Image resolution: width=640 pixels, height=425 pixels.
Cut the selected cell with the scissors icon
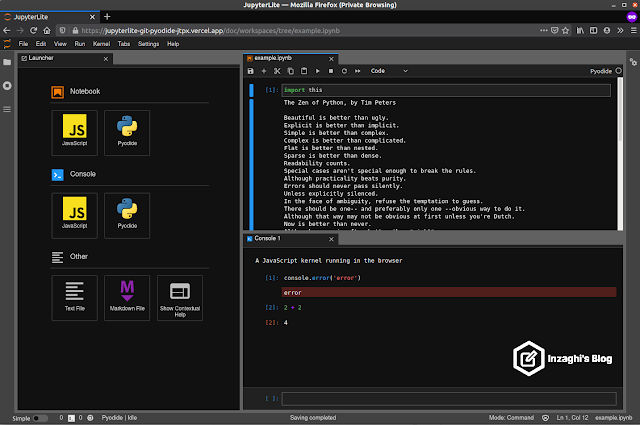pos(277,71)
